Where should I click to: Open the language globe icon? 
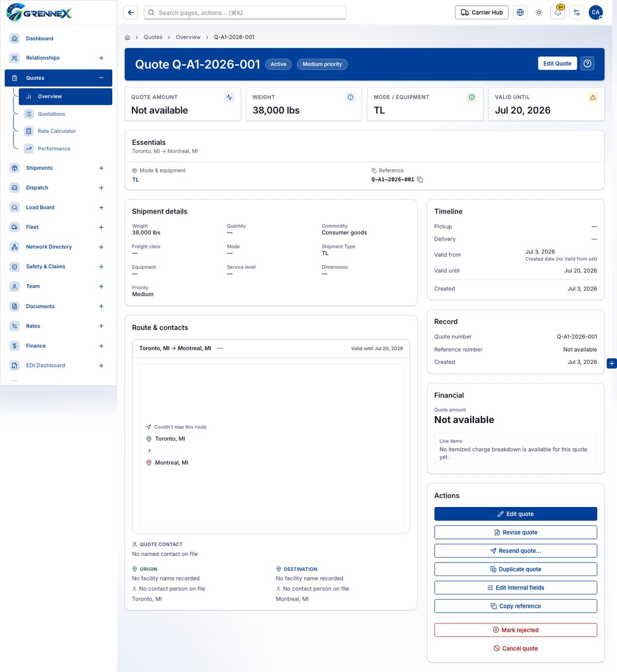520,13
